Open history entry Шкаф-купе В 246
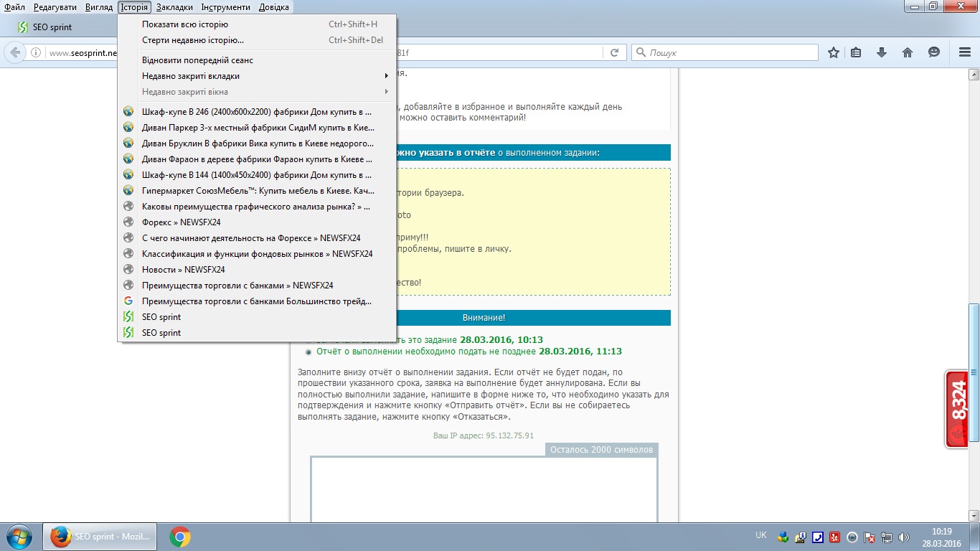Image resolution: width=980 pixels, height=551 pixels. [x=257, y=112]
